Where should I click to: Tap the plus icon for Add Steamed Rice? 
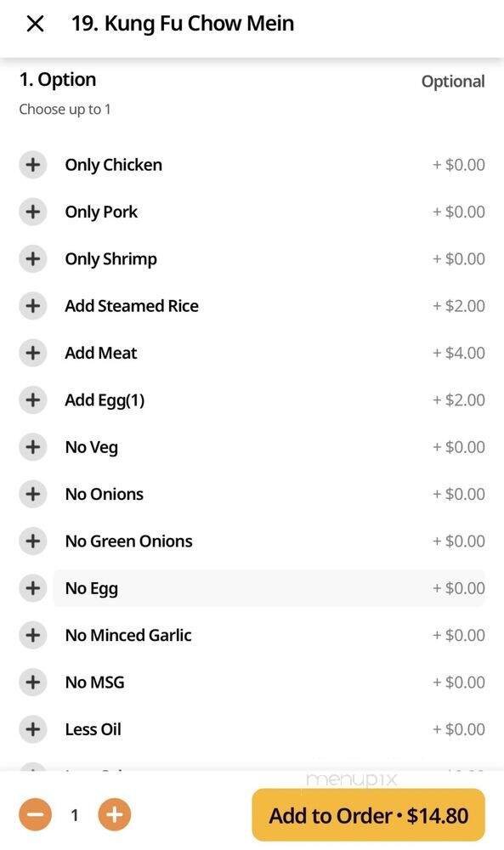pyautogui.click(x=32, y=305)
